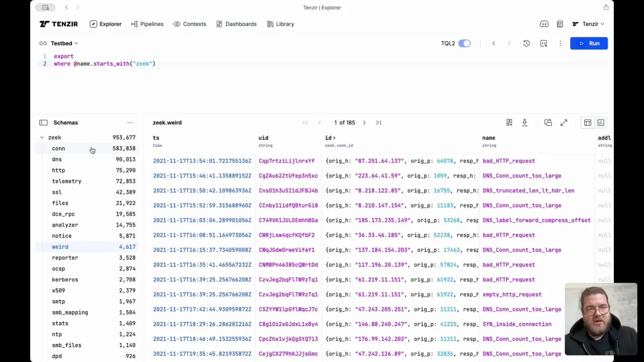Go to next query with right arrow
The width and height of the screenshot is (644, 362).
click(509, 43)
